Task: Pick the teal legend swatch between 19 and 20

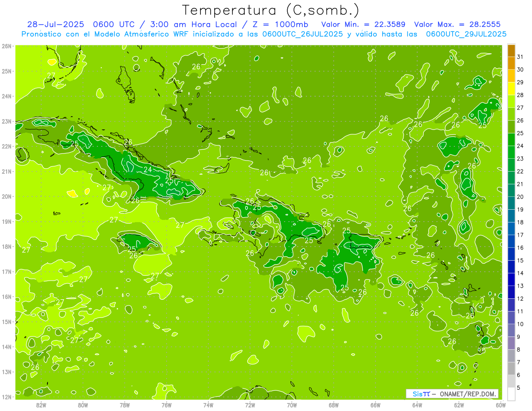Action: pyautogui.click(x=511, y=203)
